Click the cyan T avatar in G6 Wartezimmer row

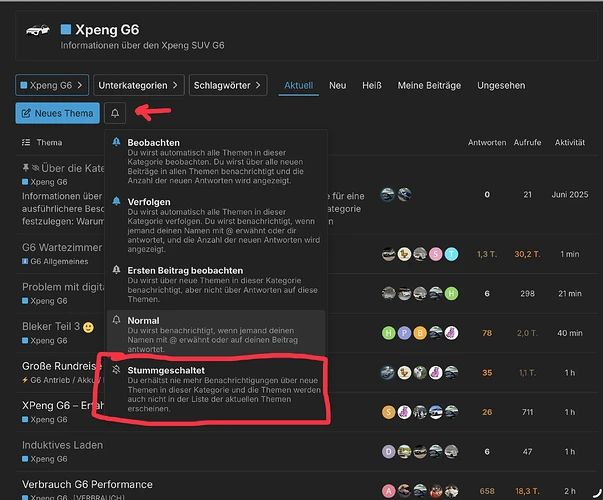pyautogui.click(x=451, y=254)
